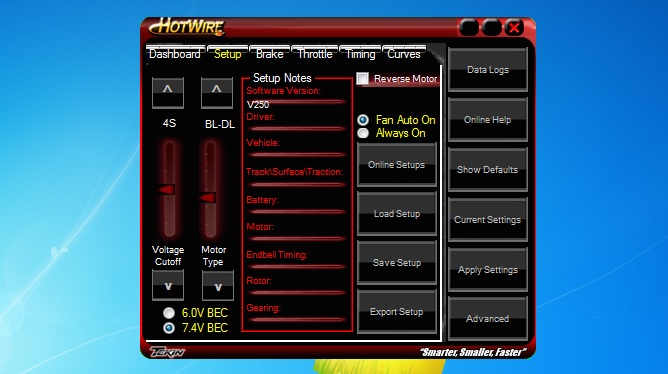This screenshot has height=374, width=668.
Task: Click the Battery notes field
Action: (297, 211)
